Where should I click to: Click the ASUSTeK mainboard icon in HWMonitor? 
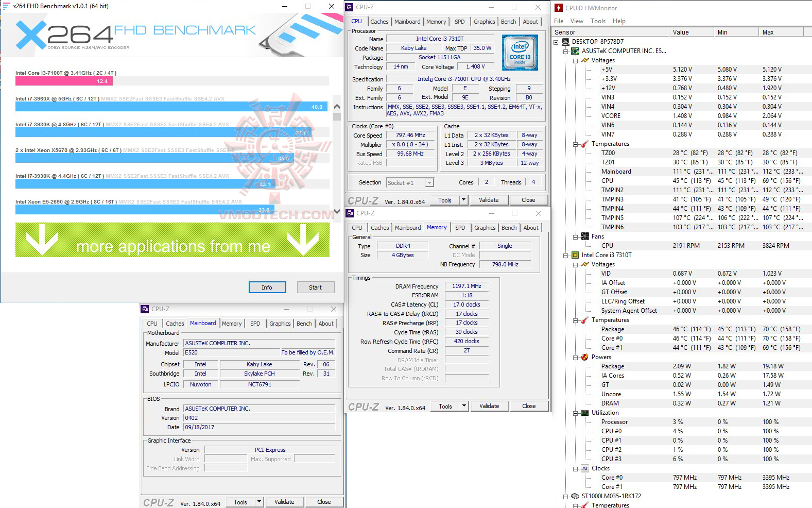575,51
